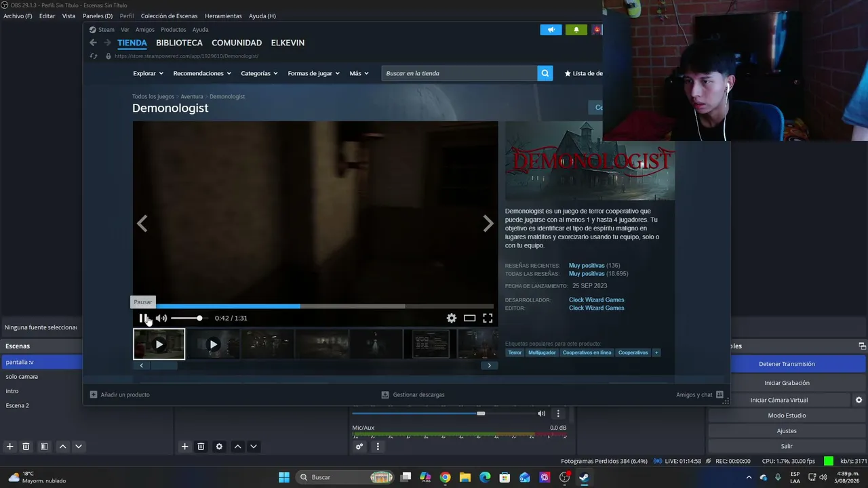Open virtual camera settings gear
868x488 pixels.
click(859, 400)
